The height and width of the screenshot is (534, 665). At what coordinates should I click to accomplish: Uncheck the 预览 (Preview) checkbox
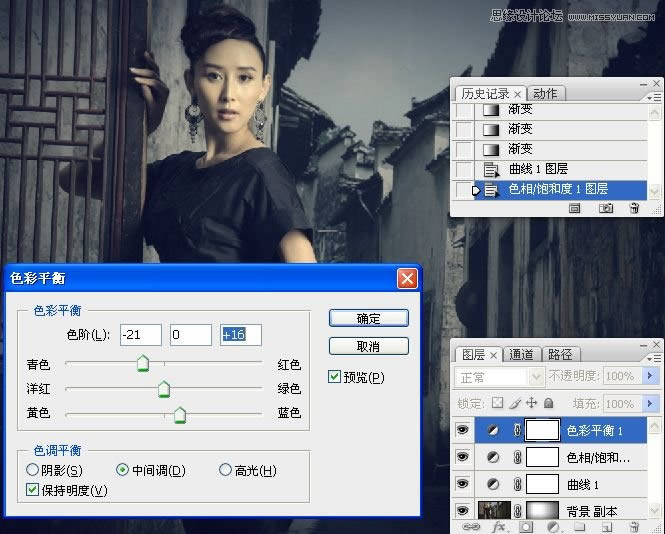335,377
